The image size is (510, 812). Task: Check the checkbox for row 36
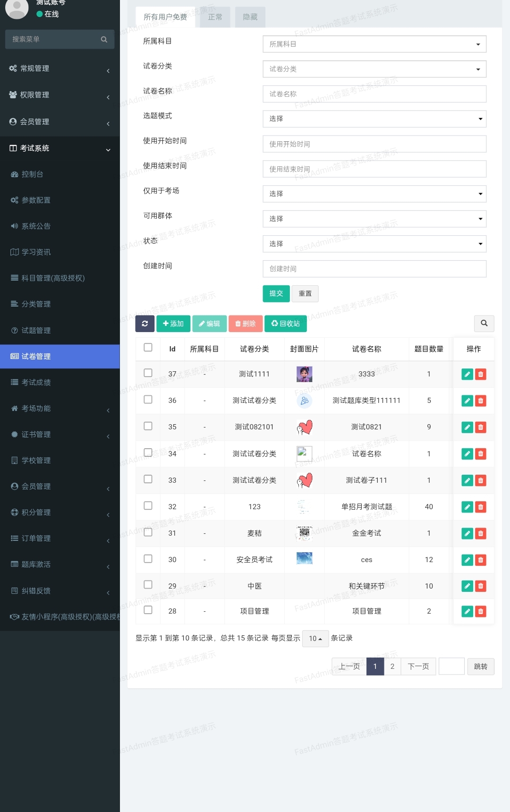tap(148, 399)
